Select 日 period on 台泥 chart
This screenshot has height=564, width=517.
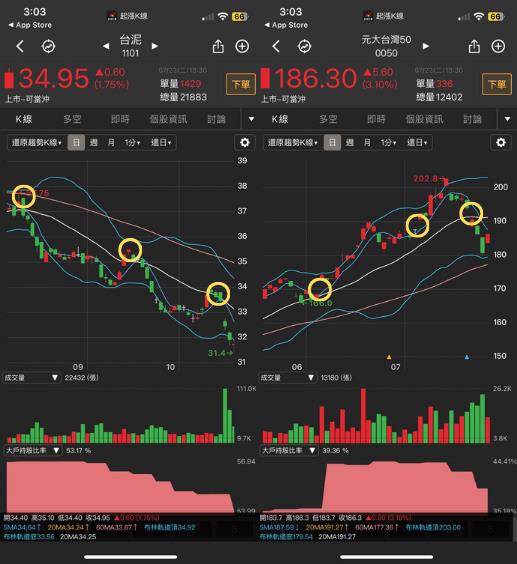[x=76, y=142]
